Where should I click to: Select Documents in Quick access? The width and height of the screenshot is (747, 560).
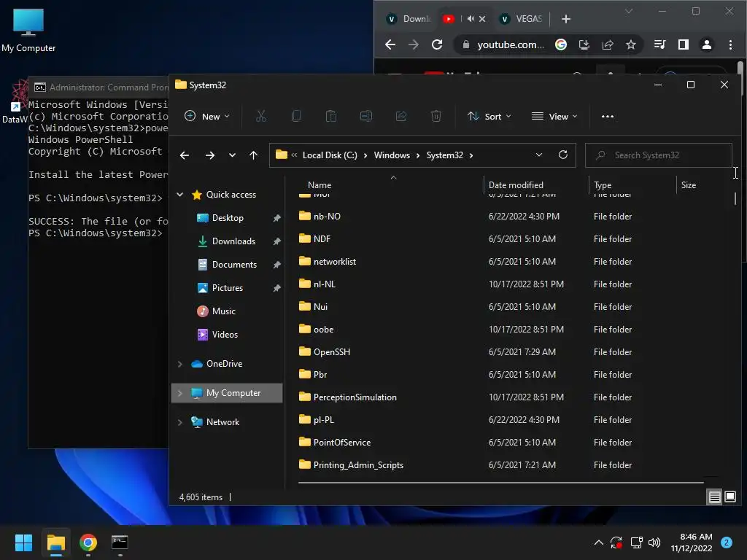click(234, 264)
